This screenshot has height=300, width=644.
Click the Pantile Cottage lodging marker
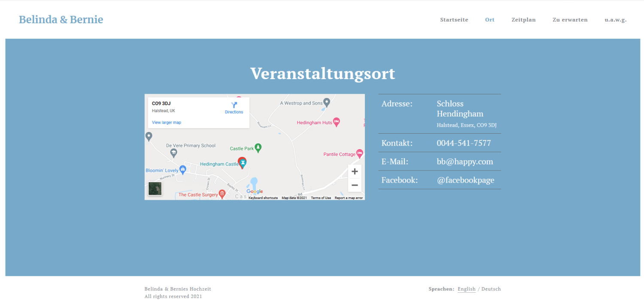pyautogui.click(x=360, y=153)
